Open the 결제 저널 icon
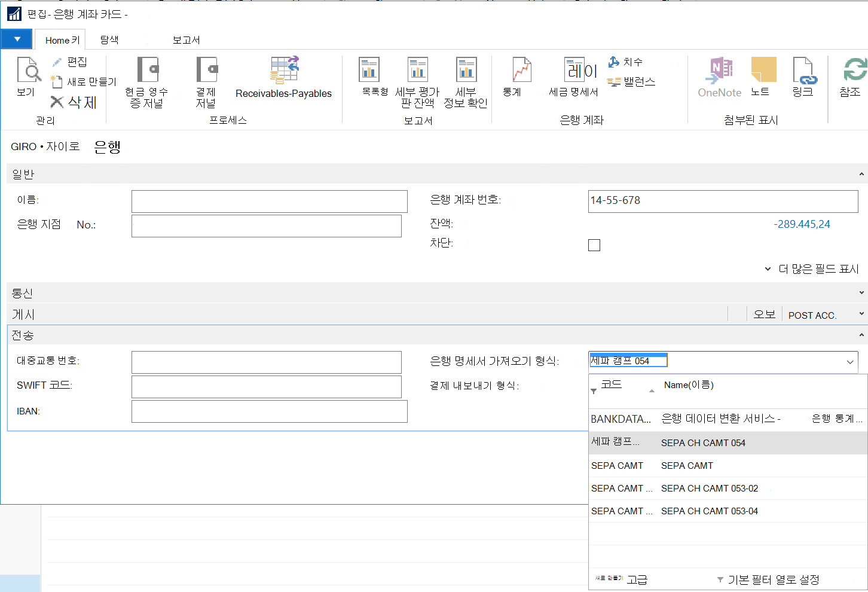The width and height of the screenshot is (868, 592). coord(207,70)
